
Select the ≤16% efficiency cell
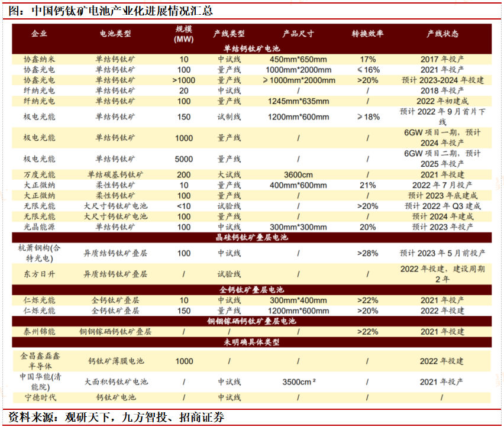pyautogui.click(x=368, y=70)
